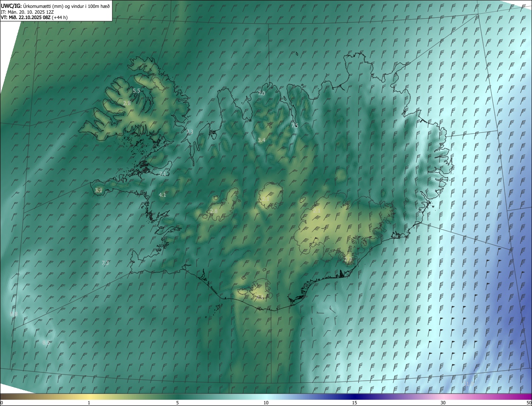This screenshot has height=406, width=532.
Task: Click the 0 tick on the color scale
Action: 2,403
